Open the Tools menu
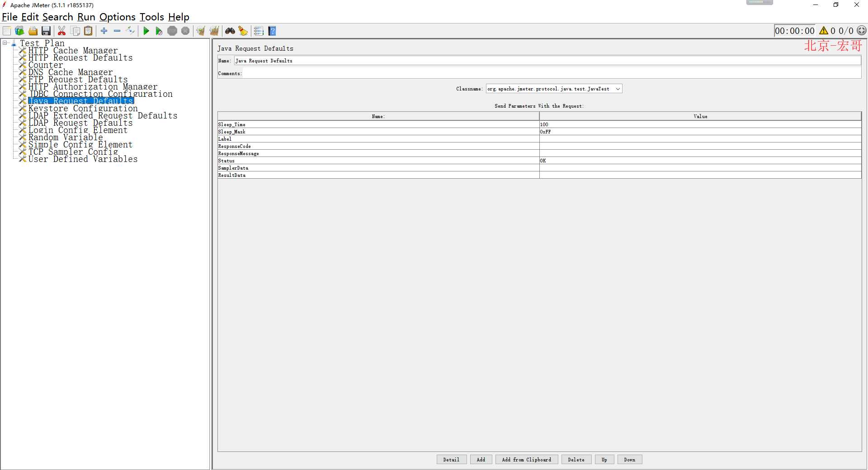 151,17
